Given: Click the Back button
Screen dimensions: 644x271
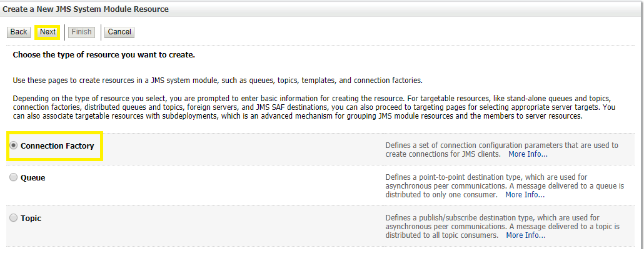Looking at the screenshot, I should coord(19,32).
